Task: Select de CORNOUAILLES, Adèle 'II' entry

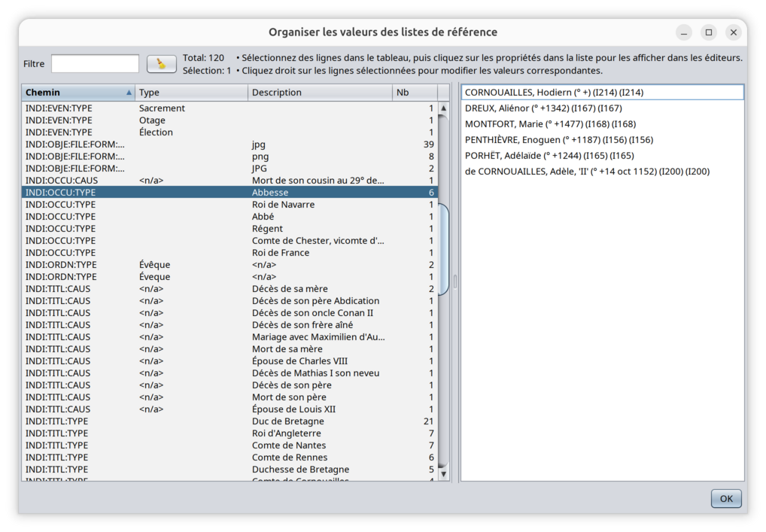Action: pos(603,171)
